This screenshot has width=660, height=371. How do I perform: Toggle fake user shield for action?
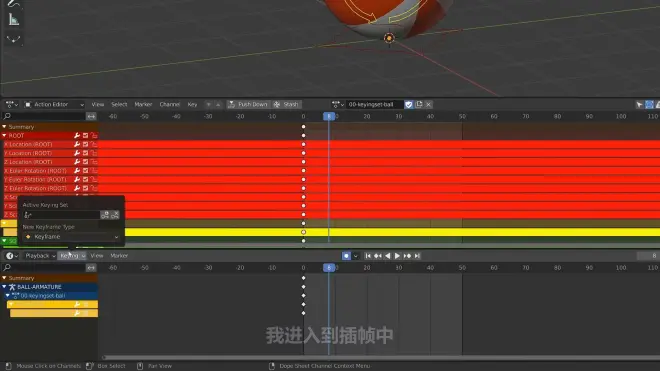pos(409,104)
